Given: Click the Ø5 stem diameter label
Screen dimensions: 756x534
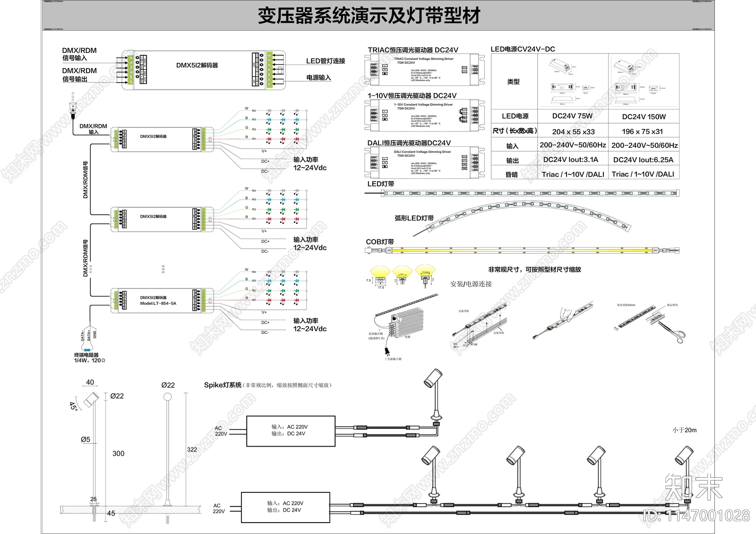Looking at the screenshot, I should (x=86, y=439).
